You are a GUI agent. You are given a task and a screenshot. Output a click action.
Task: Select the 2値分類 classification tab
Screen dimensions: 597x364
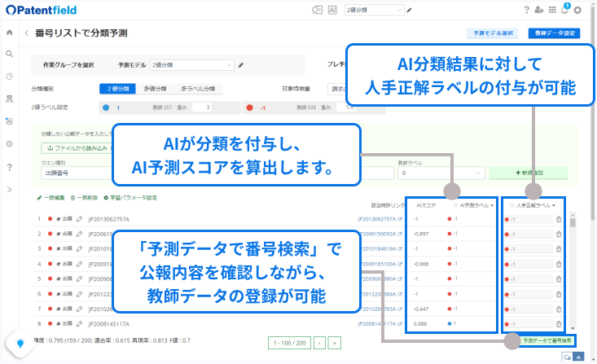(117, 89)
